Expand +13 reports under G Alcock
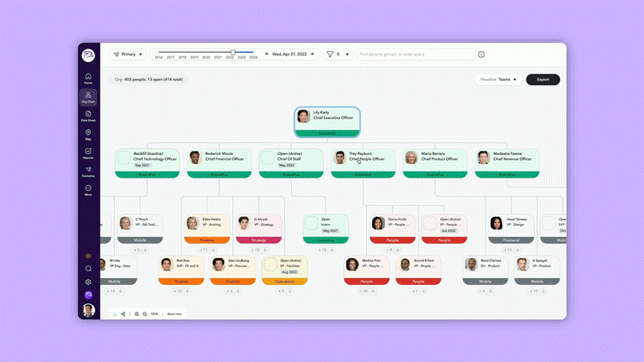The height and width of the screenshot is (362, 644). [259, 250]
